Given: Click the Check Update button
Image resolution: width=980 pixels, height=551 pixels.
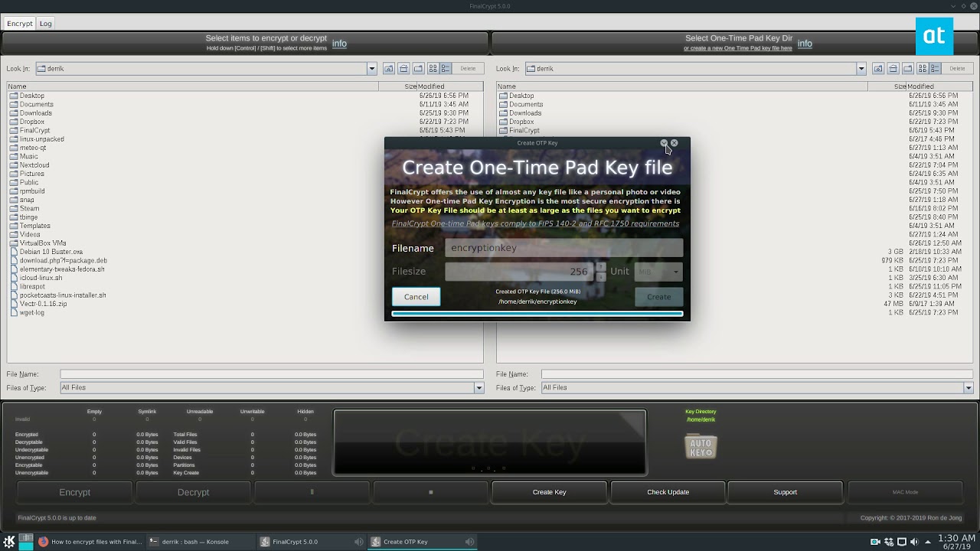Looking at the screenshot, I should tap(668, 492).
